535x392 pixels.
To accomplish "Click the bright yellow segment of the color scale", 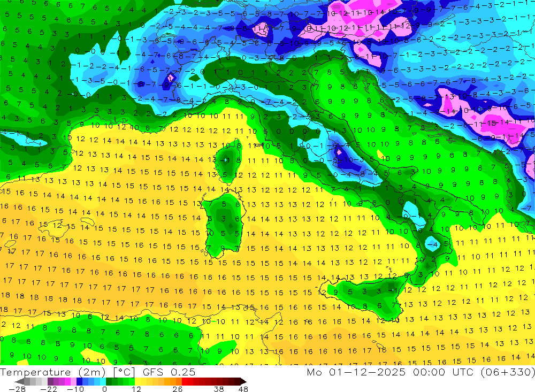I will [138, 381].
